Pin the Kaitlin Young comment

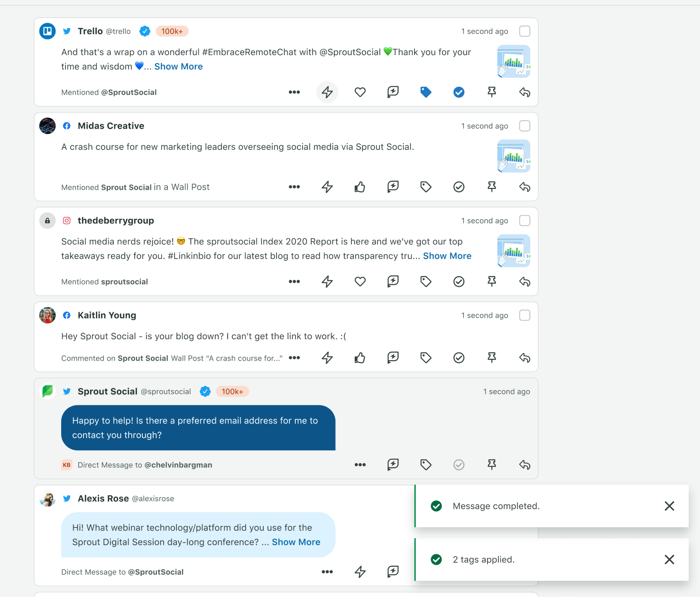[492, 358]
